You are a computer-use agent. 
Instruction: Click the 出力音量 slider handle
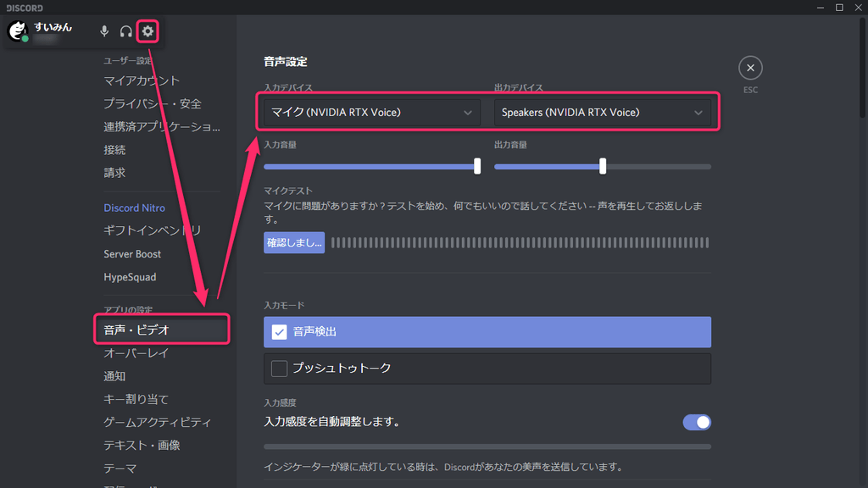[x=603, y=166]
